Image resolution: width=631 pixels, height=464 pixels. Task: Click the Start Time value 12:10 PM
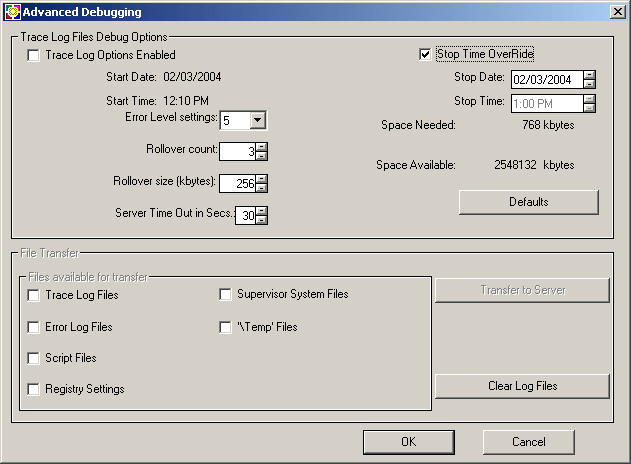[186, 101]
